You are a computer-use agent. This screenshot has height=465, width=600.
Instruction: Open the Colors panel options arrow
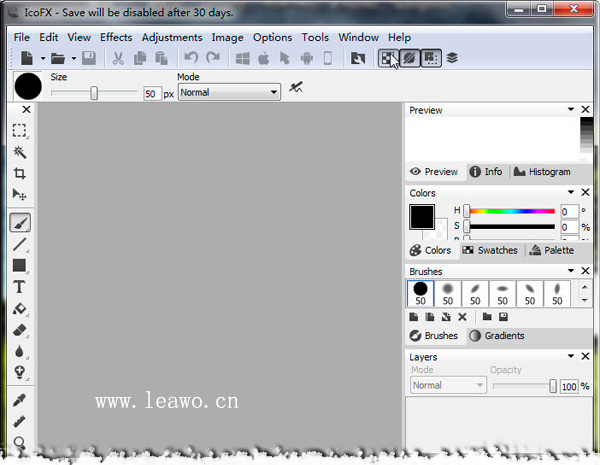571,192
